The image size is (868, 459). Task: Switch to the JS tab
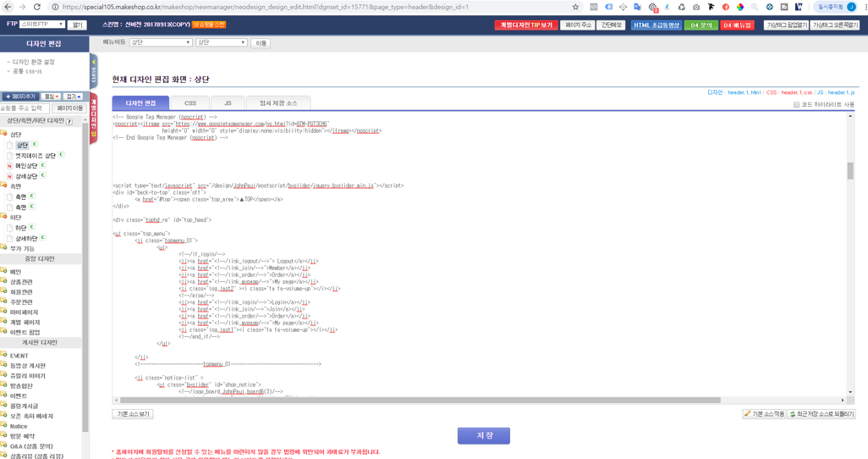point(228,103)
